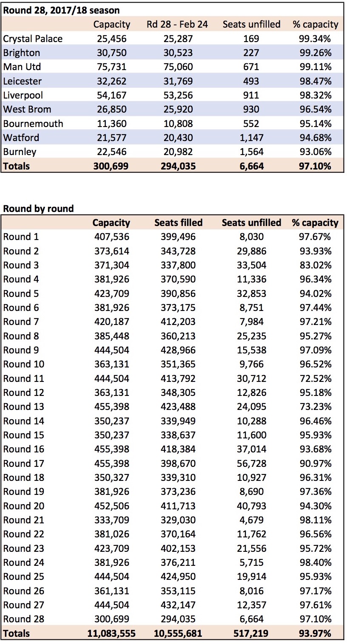
Task: Select the overall 93.97% capacity total
Action: point(315,633)
